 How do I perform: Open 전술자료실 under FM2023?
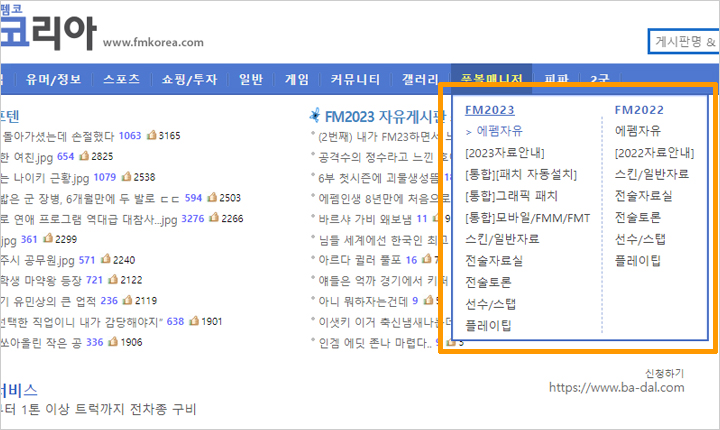pyautogui.click(x=494, y=260)
